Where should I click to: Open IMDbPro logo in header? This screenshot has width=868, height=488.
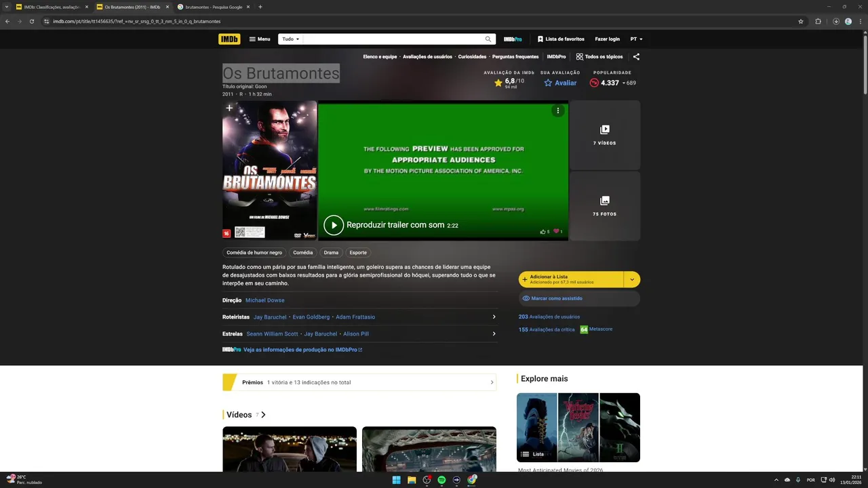click(513, 39)
